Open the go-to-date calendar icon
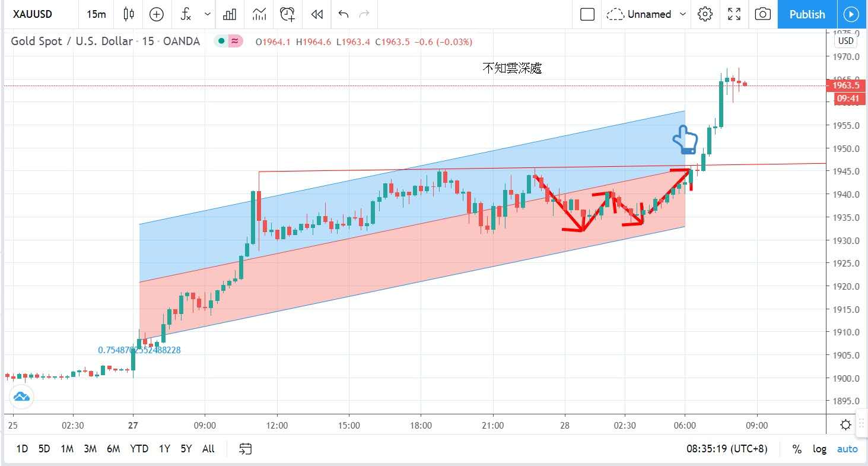This screenshot has width=868, height=466. [x=246, y=449]
